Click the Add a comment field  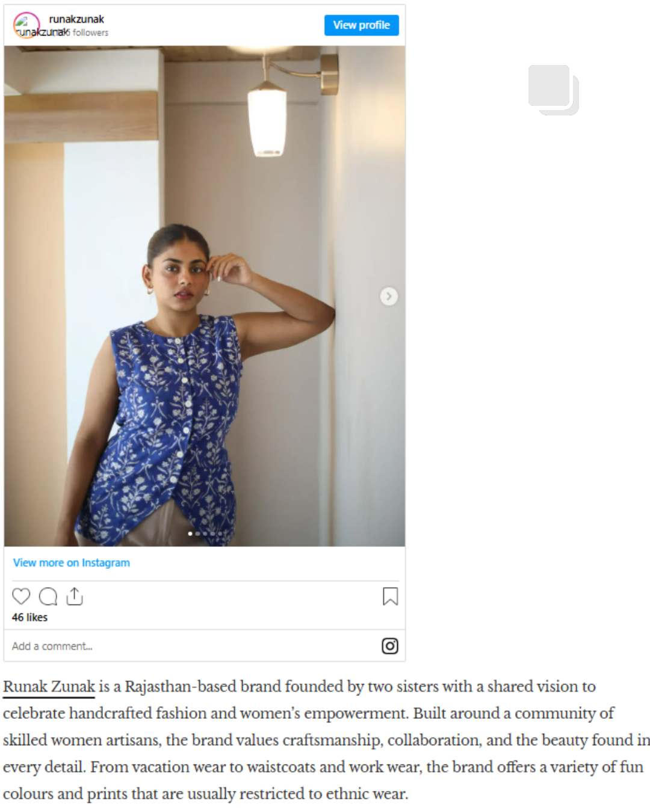193,645
